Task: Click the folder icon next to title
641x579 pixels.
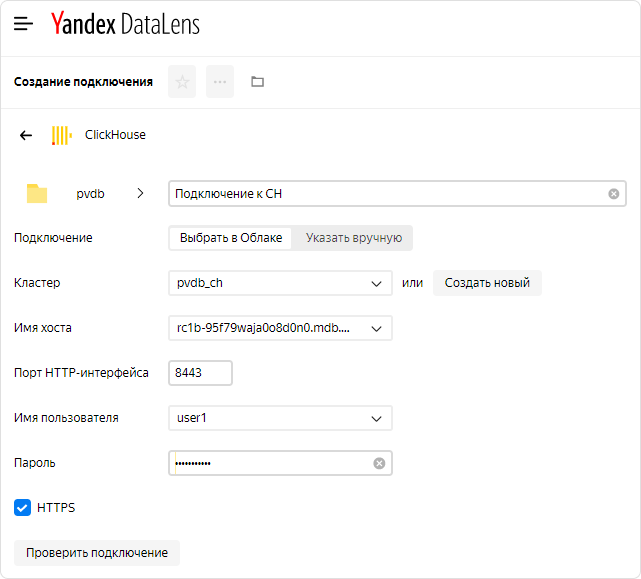Action: pyautogui.click(x=257, y=82)
